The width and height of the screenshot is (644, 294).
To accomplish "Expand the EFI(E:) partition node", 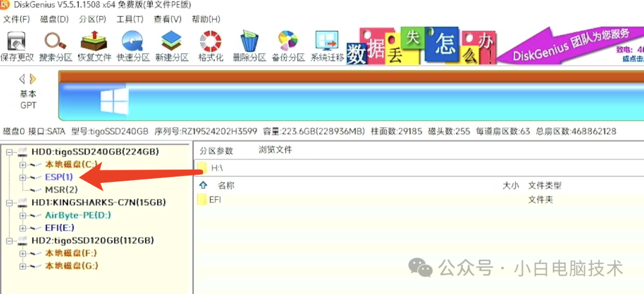I will (x=23, y=228).
